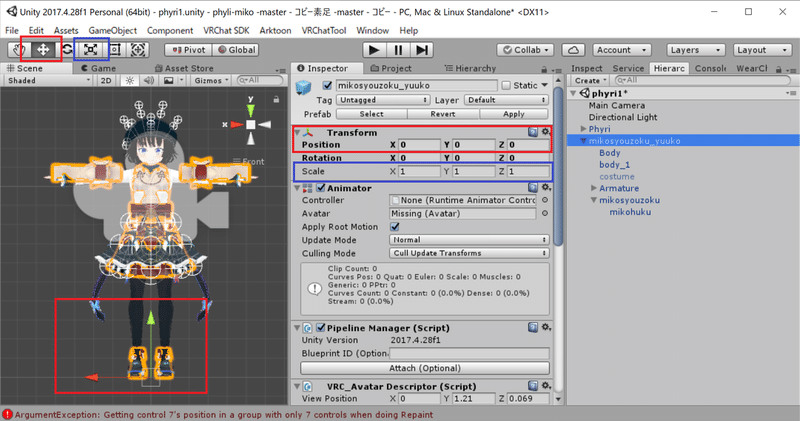
Task: Open the File menu
Action: pos(12,30)
